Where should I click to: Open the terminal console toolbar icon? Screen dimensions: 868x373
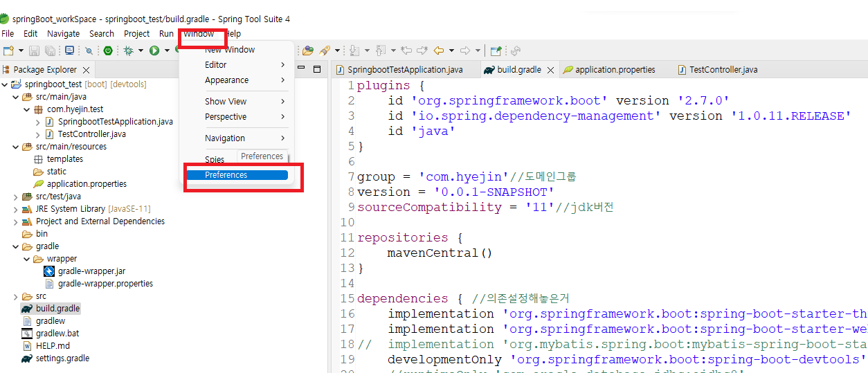[x=69, y=51]
